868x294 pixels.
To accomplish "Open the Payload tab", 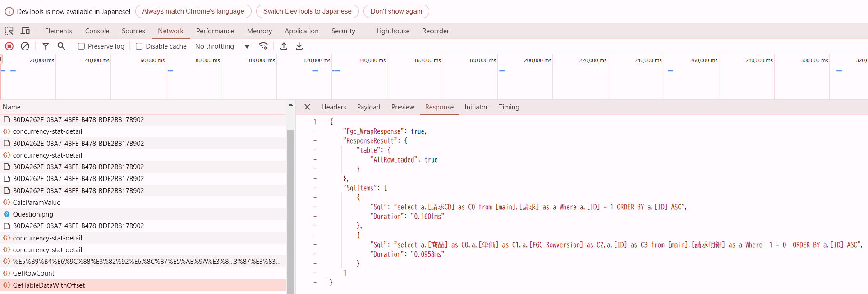I will [x=368, y=107].
